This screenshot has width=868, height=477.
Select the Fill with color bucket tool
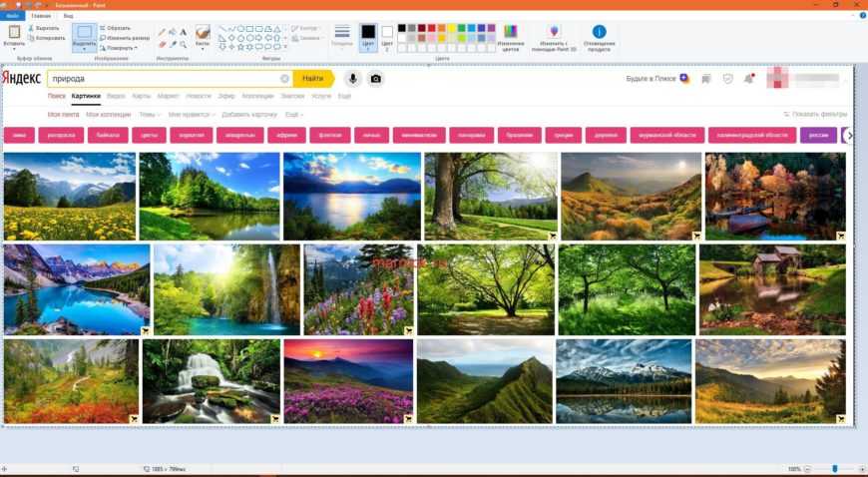coord(172,31)
